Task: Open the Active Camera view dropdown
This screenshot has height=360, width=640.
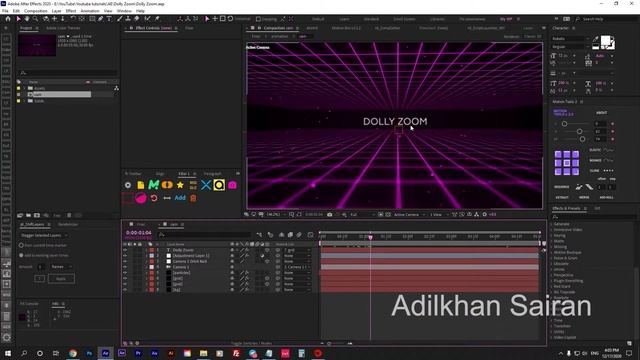Action: click(x=409, y=214)
